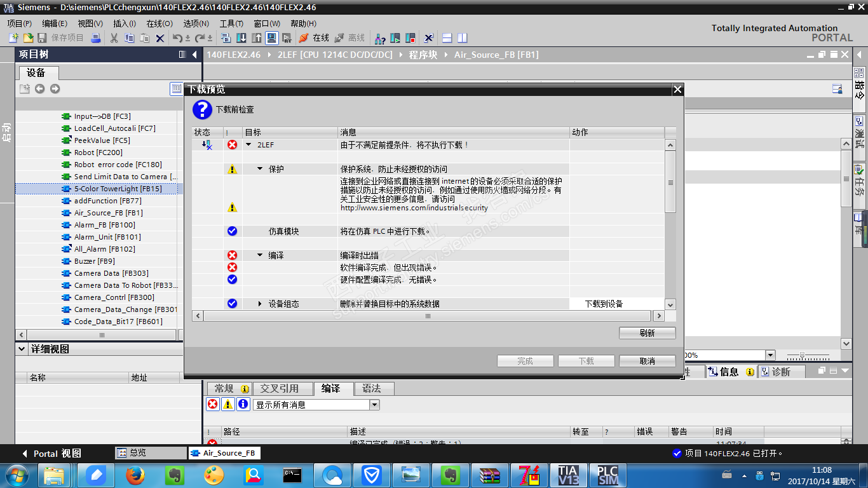Open the 总览 editor bar button
Viewport: 868px width, 488px height.
point(151,453)
